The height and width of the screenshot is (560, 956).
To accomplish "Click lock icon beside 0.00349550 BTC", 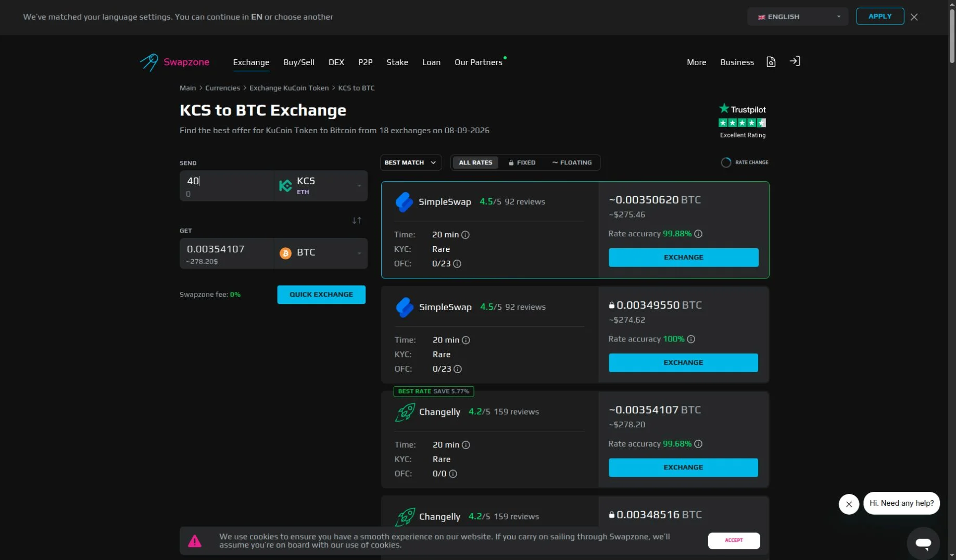I will (612, 306).
